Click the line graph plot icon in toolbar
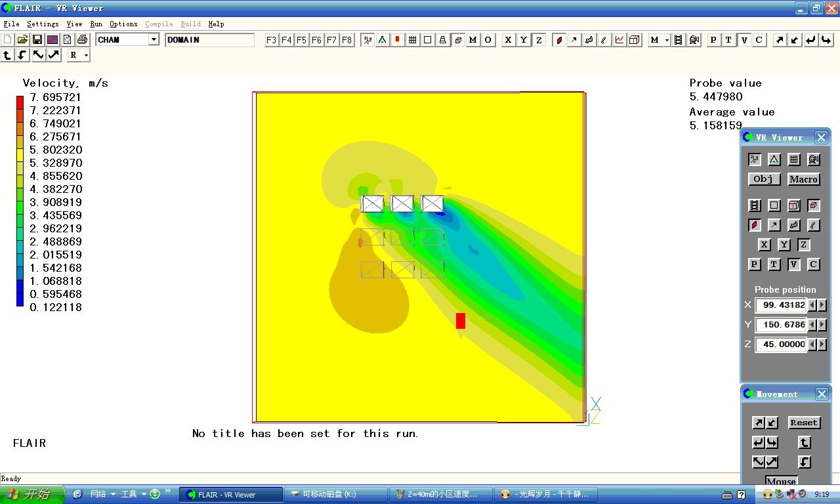Screen dimensions: 840x504 pyautogui.click(x=619, y=40)
